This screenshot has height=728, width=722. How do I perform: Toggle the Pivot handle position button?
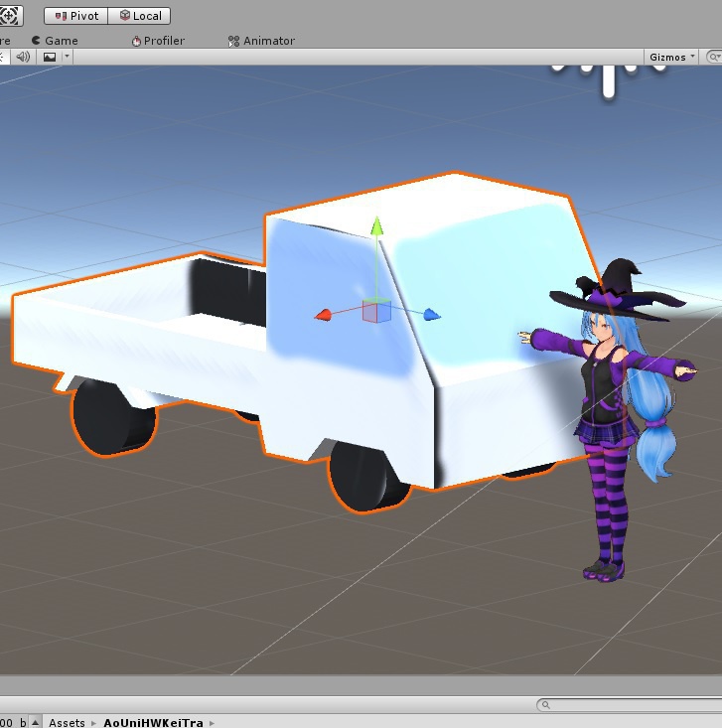[76, 16]
